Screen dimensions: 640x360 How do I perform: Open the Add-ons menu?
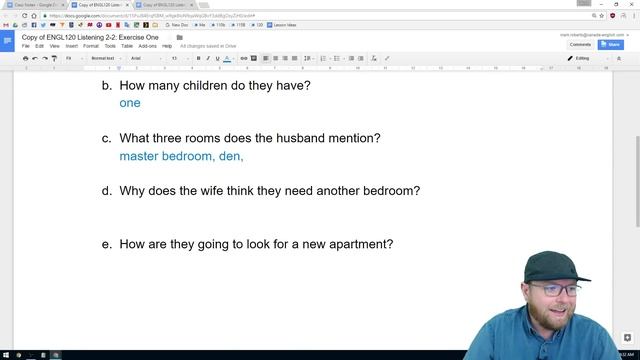[147, 46]
